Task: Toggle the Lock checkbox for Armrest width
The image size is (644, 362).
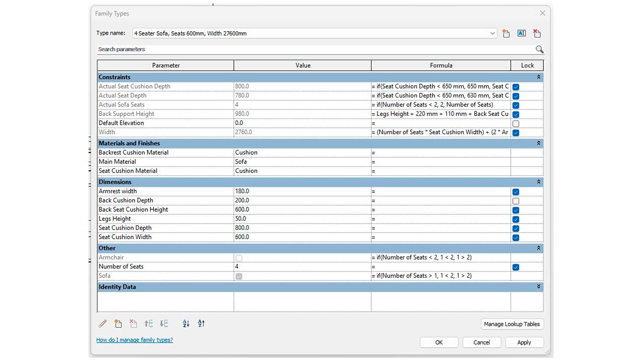Action: pyautogui.click(x=516, y=191)
